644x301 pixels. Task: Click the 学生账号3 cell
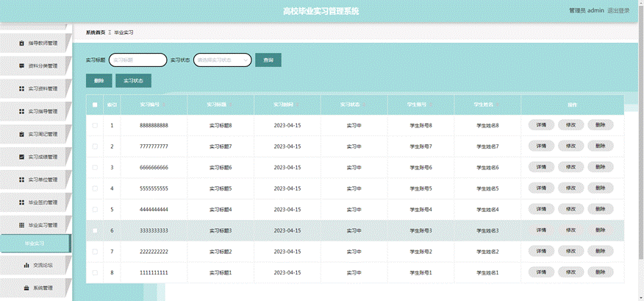(x=421, y=230)
